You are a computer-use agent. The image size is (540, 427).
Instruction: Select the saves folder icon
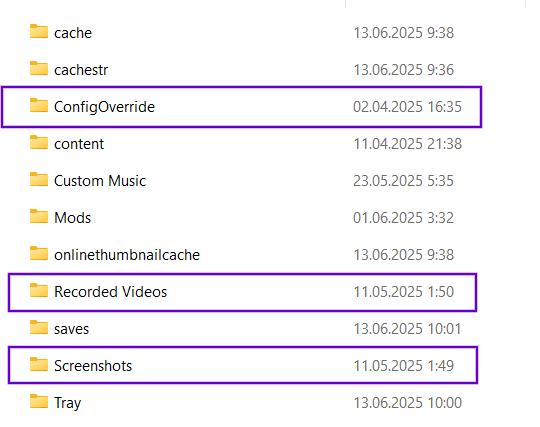39,327
